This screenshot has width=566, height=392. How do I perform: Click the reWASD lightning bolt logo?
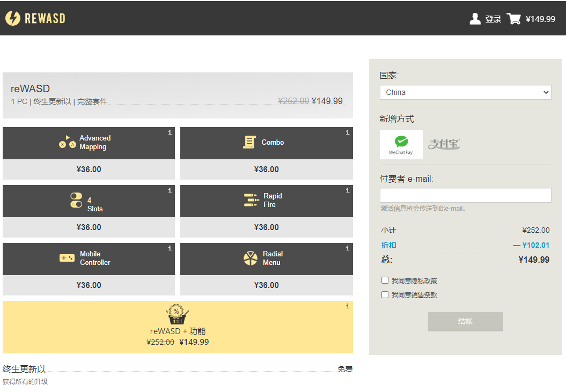[x=13, y=18]
